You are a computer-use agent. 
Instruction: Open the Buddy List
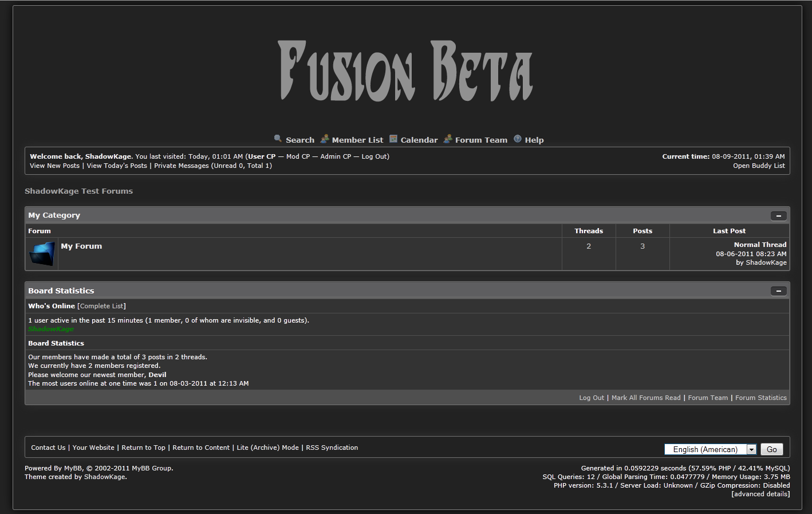[x=759, y=166]
